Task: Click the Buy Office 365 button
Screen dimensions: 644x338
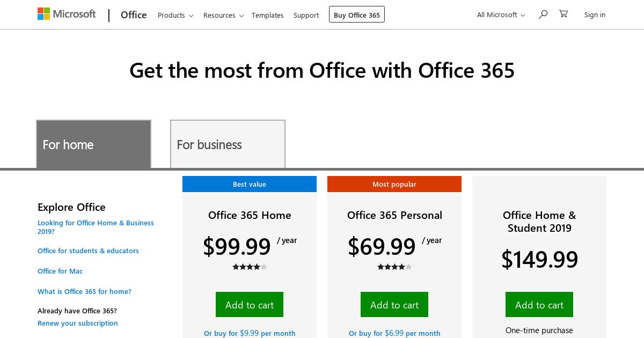Action: 357,14
